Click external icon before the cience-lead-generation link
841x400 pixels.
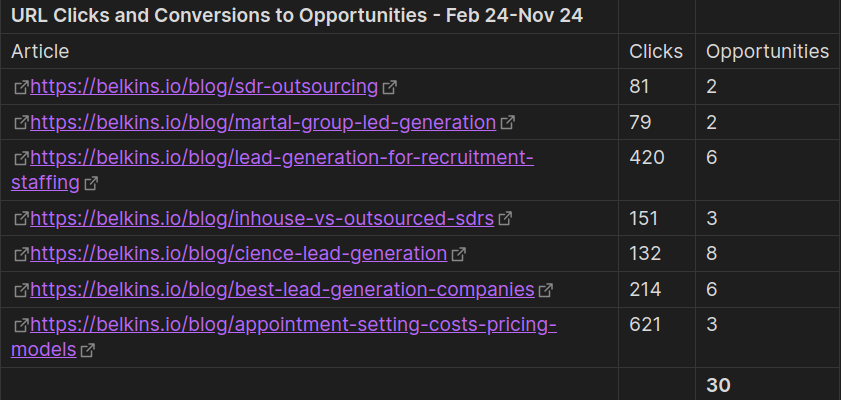[x=21, y=255]
